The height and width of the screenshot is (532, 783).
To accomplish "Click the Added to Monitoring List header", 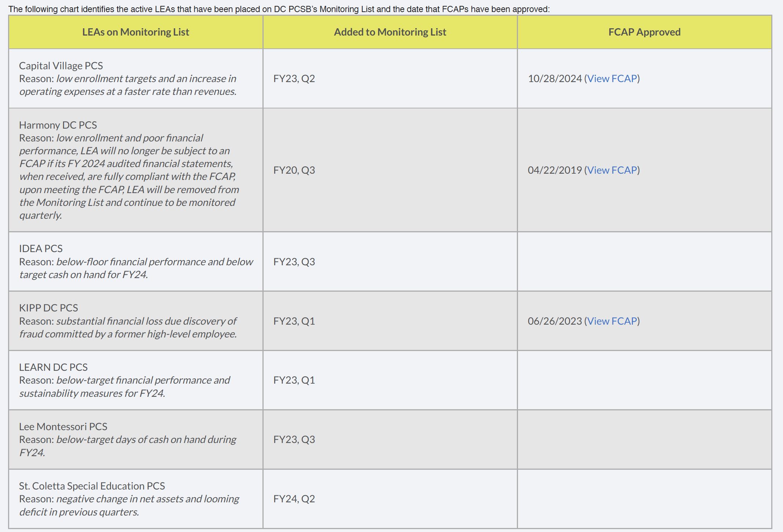I will point(390,32).
